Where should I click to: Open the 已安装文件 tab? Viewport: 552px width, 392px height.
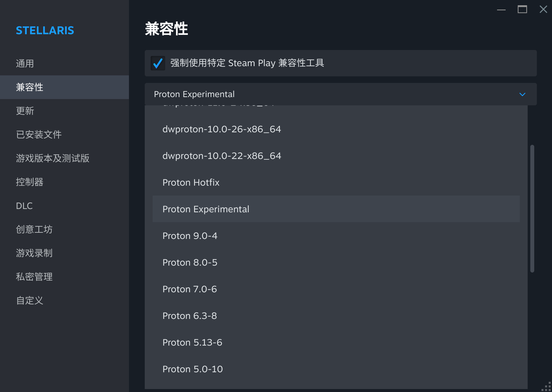(x=64, y=135)
